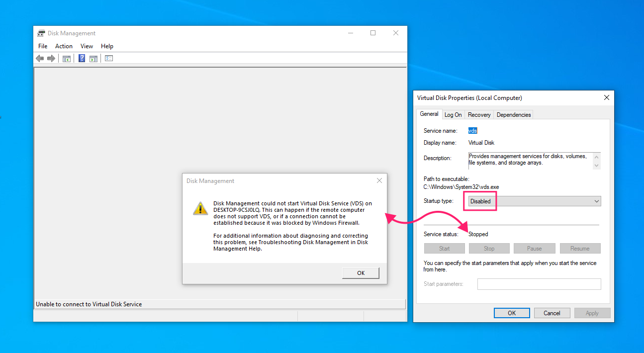Image resolution: width=644 pixels, height=353 pixels.
Task: Click the 'Startup type:' label
Action: coord(439,201)
